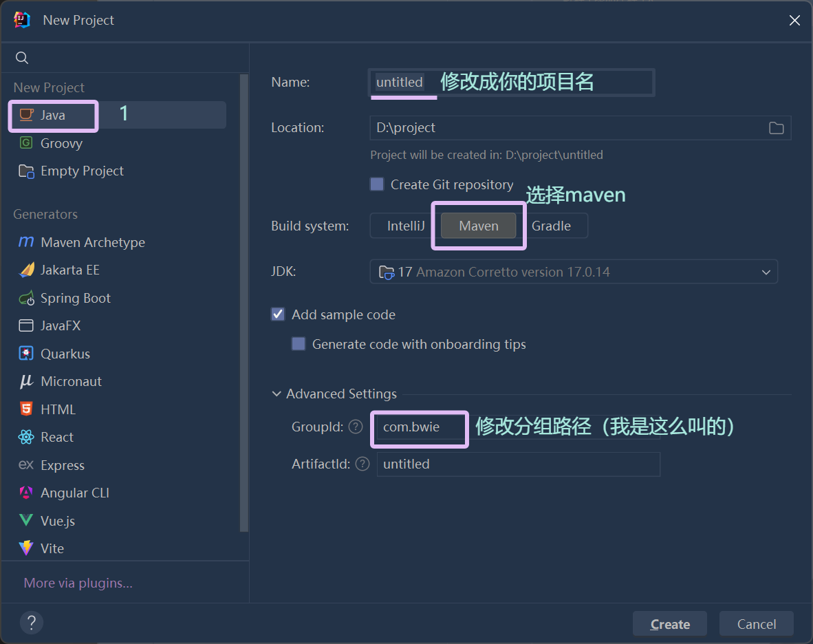Open ArtifactId help question mark
This screenshot has width=813, height=644.
[x=362, y=464]
